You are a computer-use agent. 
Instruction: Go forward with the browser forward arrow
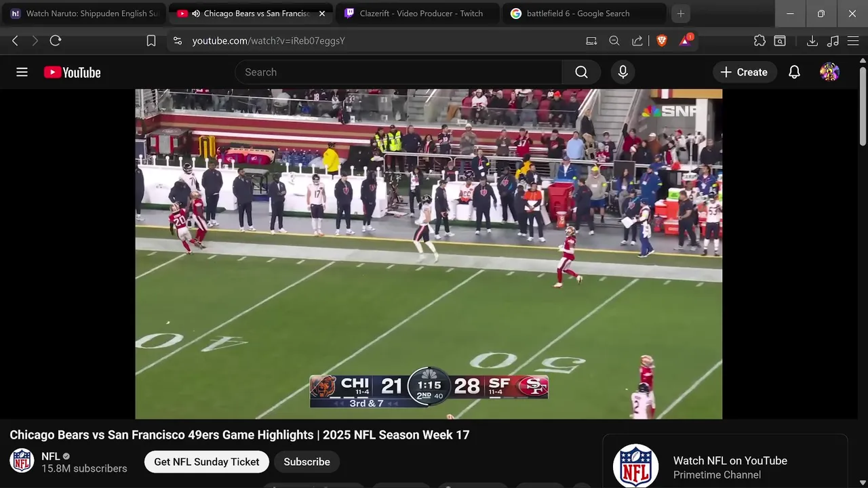[35, 41]
